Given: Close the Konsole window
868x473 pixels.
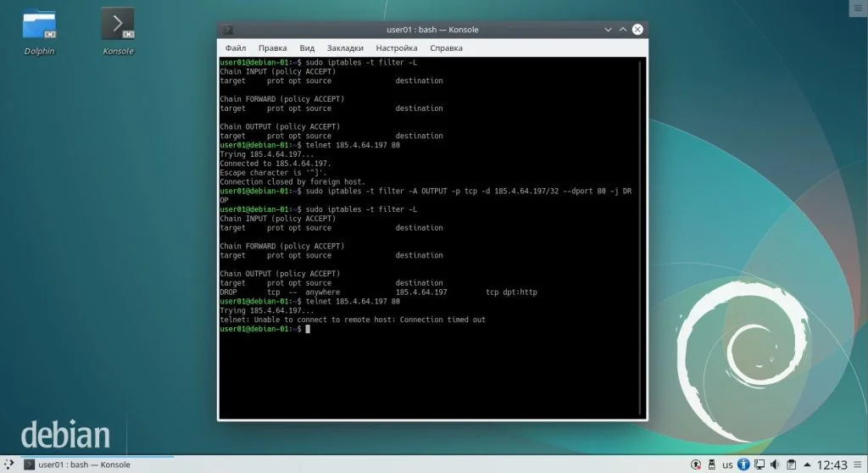Looking at the screenshot, I should pyautogui.click(x=637, y=30).
